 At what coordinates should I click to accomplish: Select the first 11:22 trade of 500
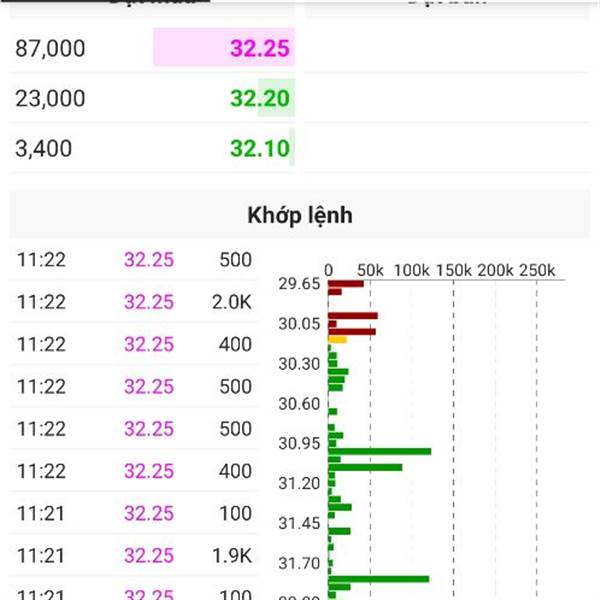(x=134, y=259)
